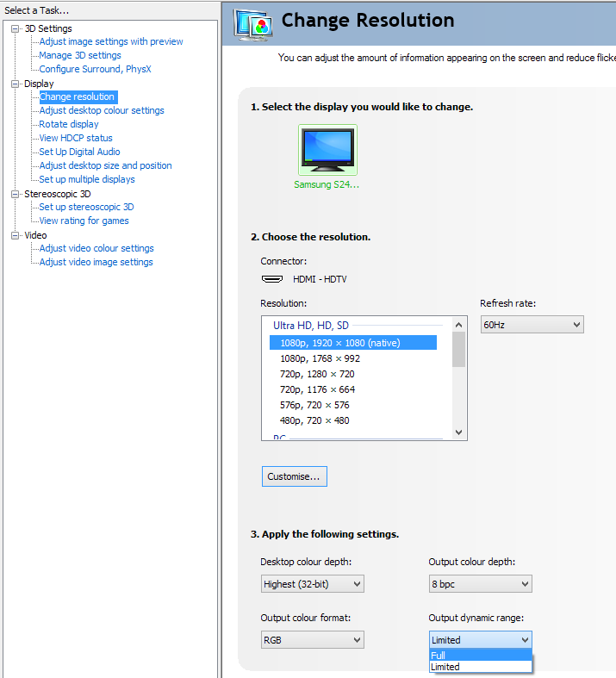Click the resolution list scroll up arrow
The height and width of the screenshot is (678, 616).
point(458,325)
